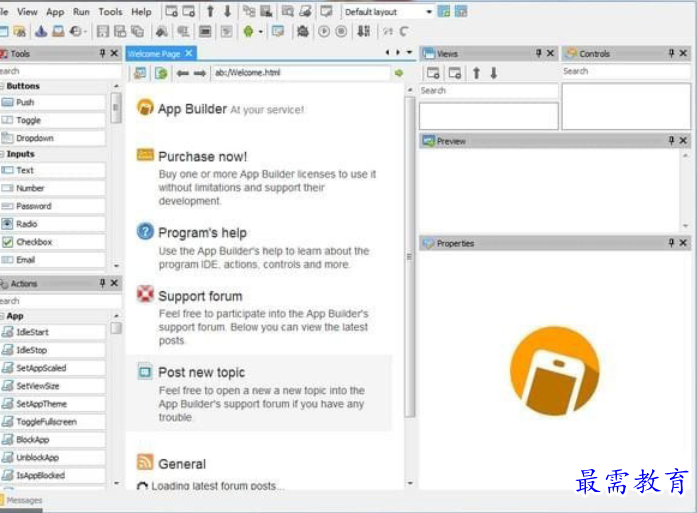Click the ship icon in second toolbar
This screenshot has width=697, height=513.
[41, 31]
